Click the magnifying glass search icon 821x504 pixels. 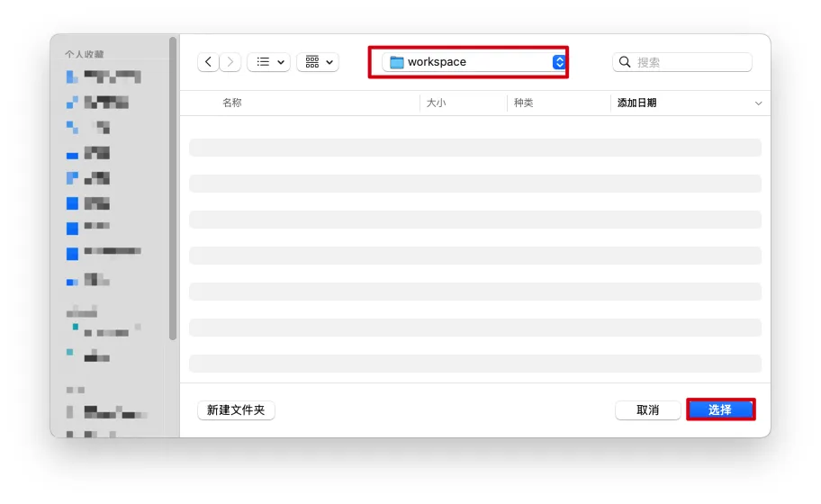(626, 62)
